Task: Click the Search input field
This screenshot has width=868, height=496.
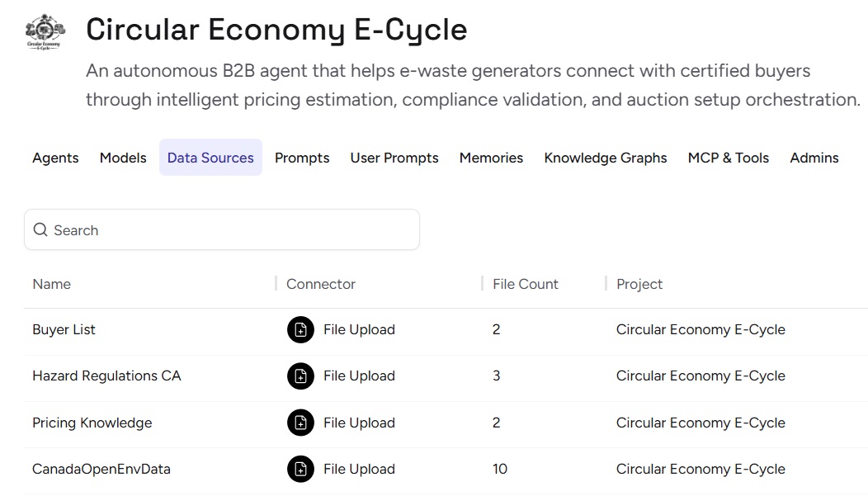Action: (231, 230)
